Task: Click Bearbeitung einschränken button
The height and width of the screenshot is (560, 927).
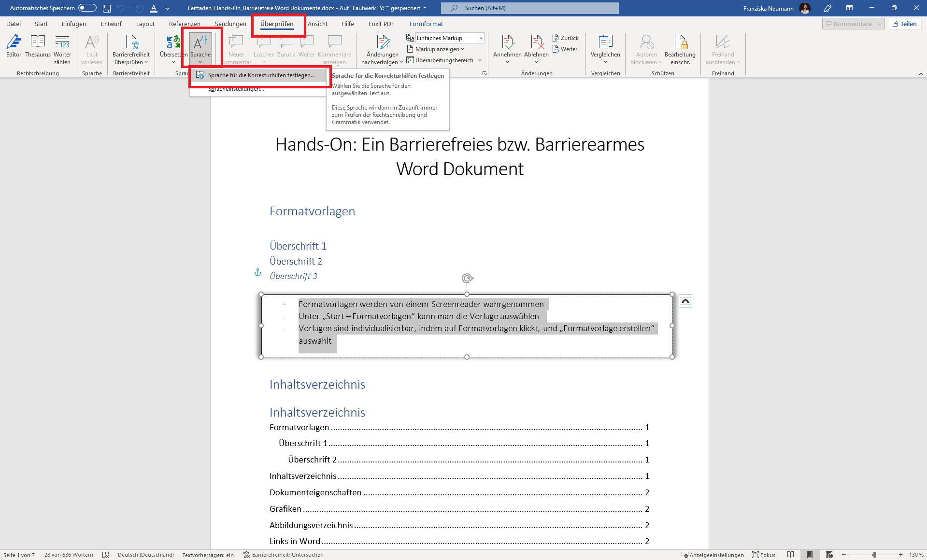Action: [x=680, y=49]
